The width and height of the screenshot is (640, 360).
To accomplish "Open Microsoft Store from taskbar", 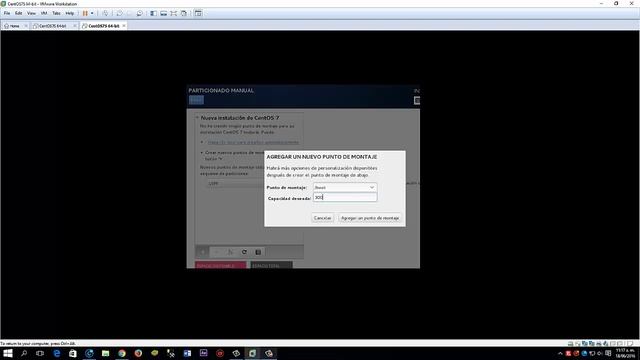I will pyautogui.click(x=73, y=353).
